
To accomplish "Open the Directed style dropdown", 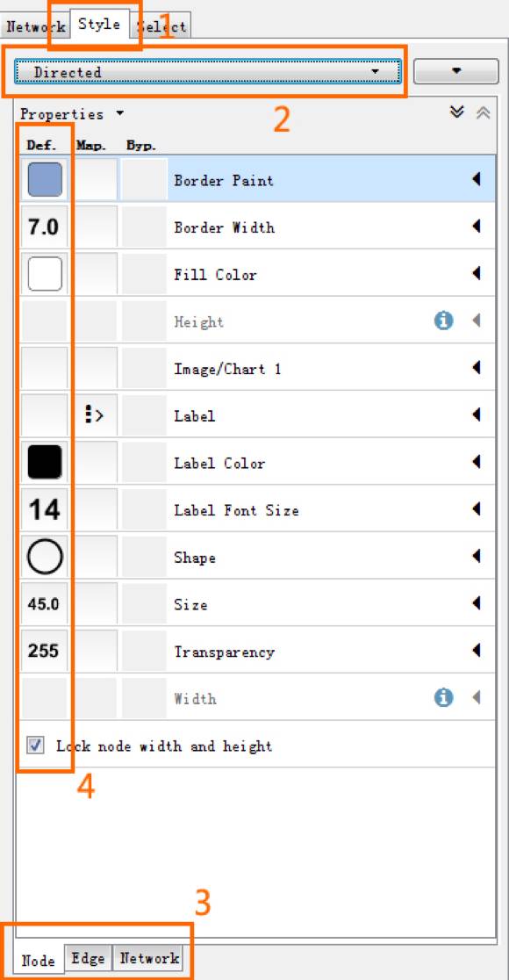I will click(207, 72).
